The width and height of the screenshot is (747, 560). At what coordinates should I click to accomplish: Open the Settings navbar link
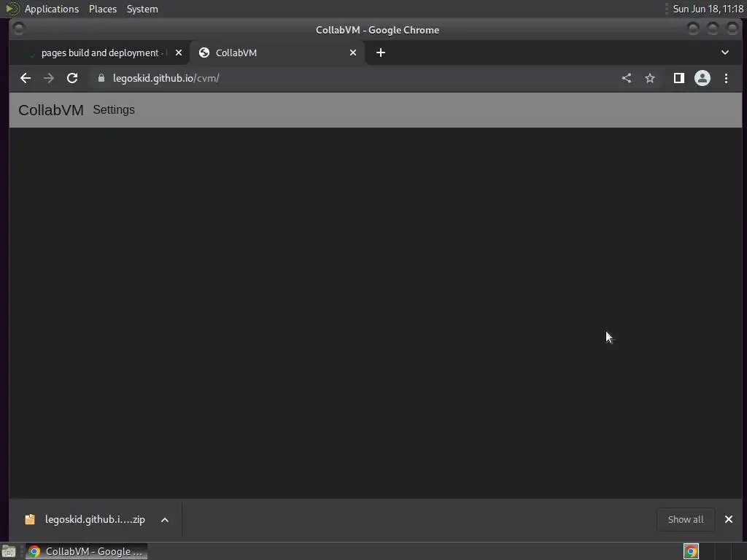[114, 109]
